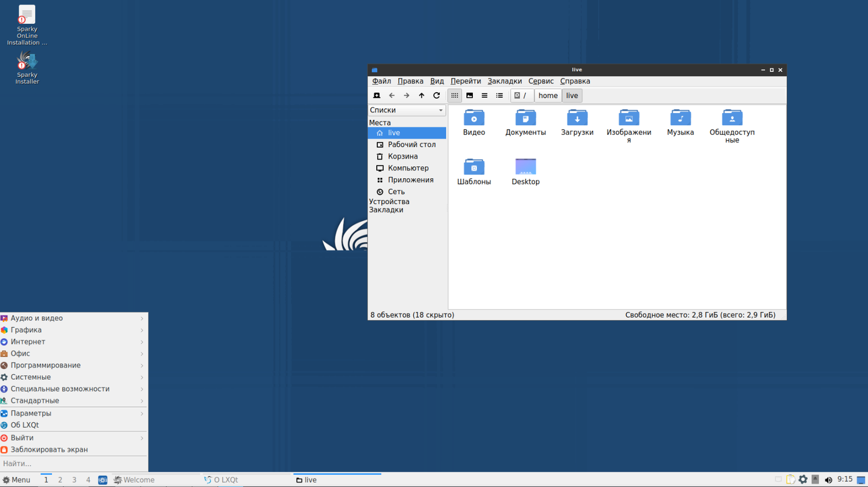
Task: Enable detailed list view mode
Action: tap(499, 96)
